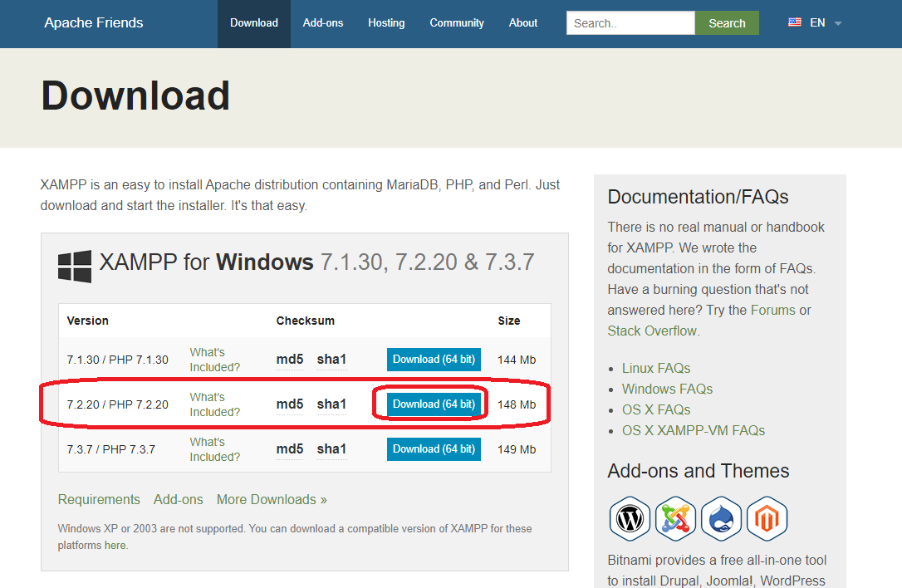The image size is (902, 588).
Task: Click the Windows logo beside XAMPP heading
Action: click(x=75, y=267)
